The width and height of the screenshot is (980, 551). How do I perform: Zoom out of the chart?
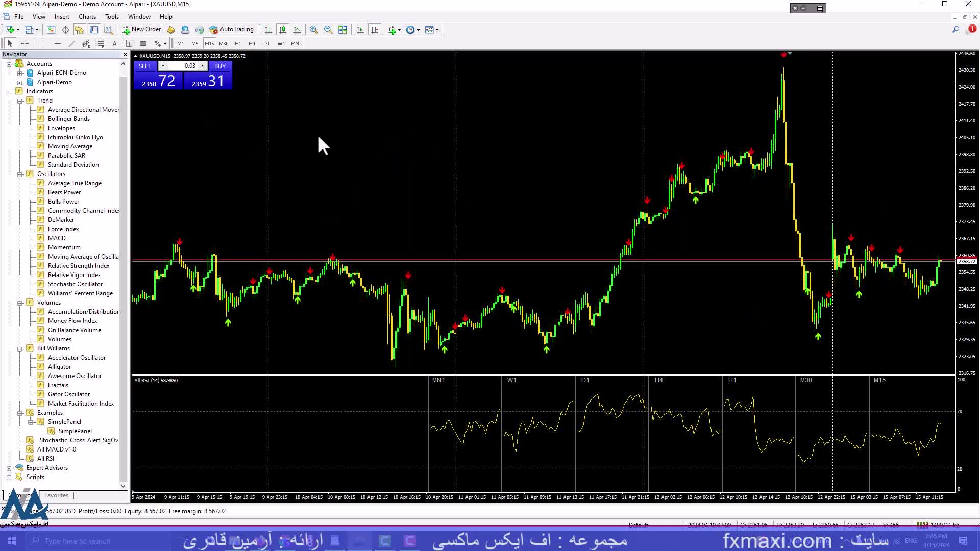(x=328, y=29)
